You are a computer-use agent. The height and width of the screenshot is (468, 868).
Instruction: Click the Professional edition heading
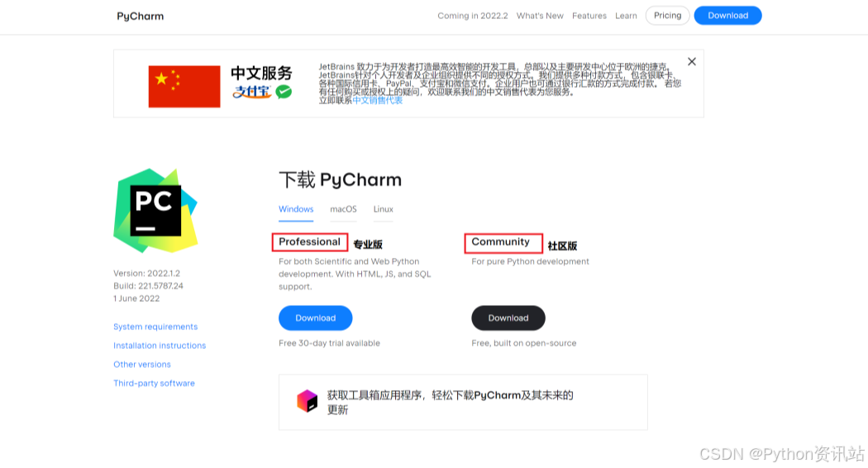coord(309,242)
